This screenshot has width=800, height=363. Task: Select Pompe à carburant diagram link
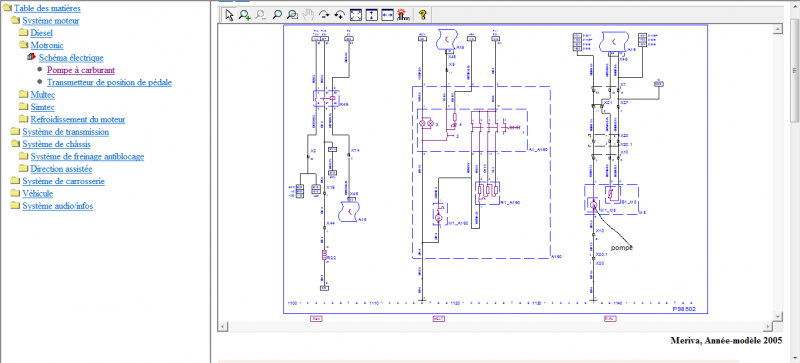tap(81, 70)
